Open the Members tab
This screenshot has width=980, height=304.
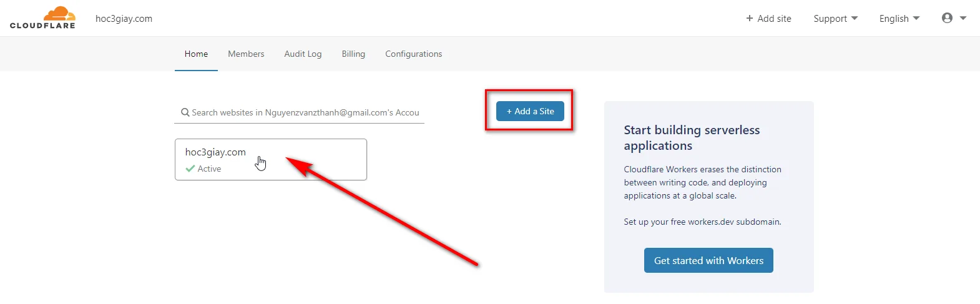tap(246, 54)
